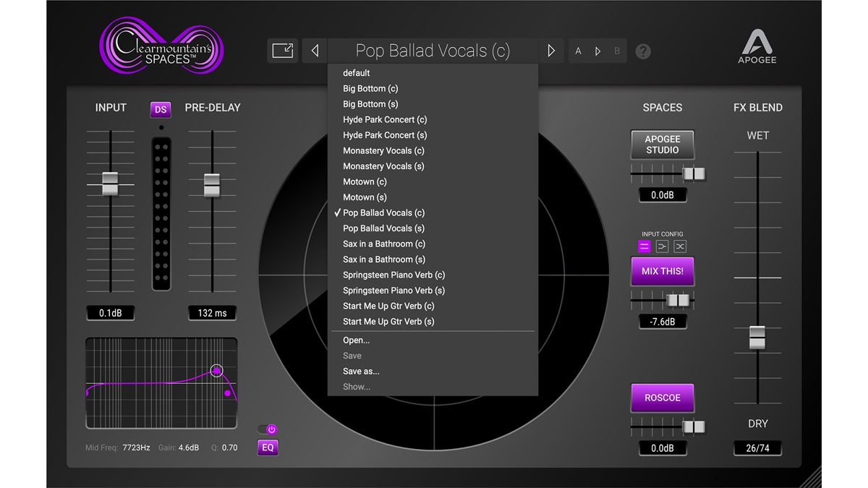
Task: Click the previous preset arrow
Action: point(315,50)
